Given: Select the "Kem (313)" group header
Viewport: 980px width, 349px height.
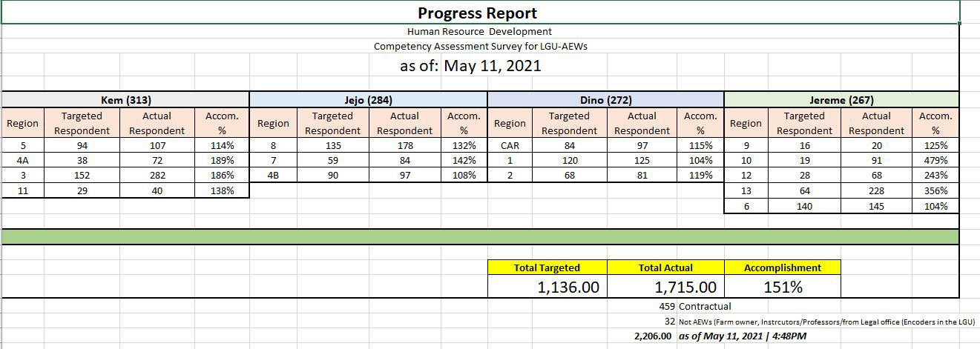Looking at the screenshot, I should [x=125, y=100].
